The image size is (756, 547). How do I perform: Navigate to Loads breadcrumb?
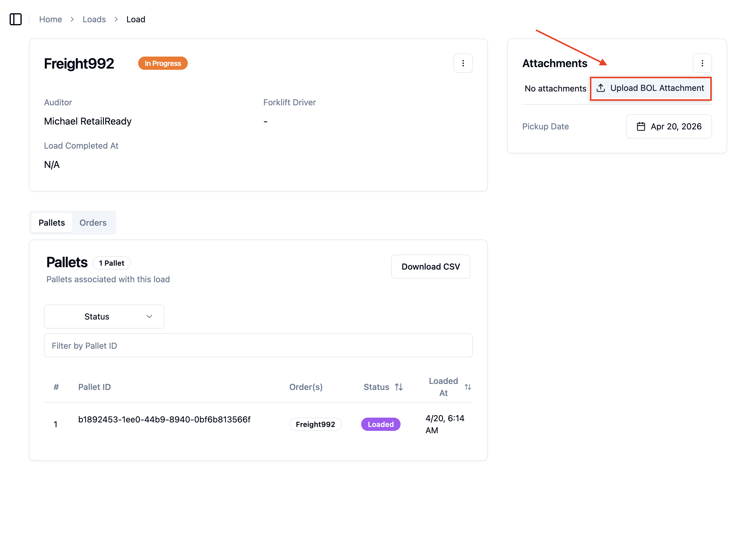(x=94, y=19)
